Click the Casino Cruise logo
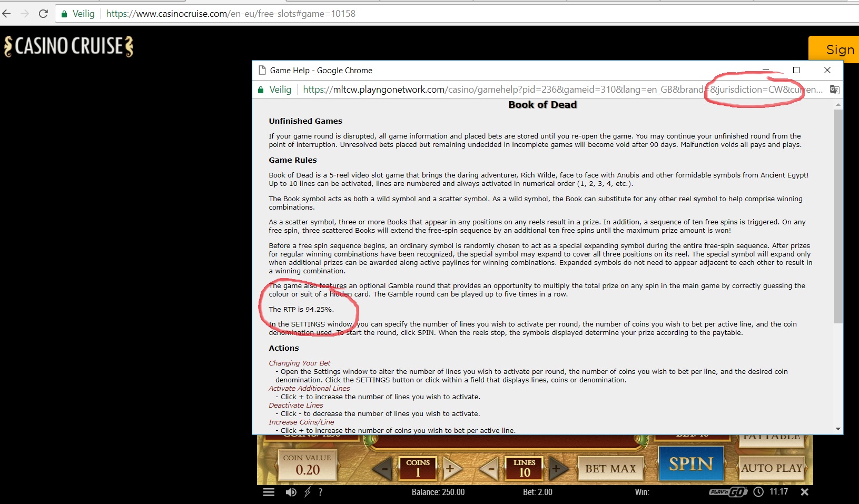 pyautogui.click(x=68, y=46)
